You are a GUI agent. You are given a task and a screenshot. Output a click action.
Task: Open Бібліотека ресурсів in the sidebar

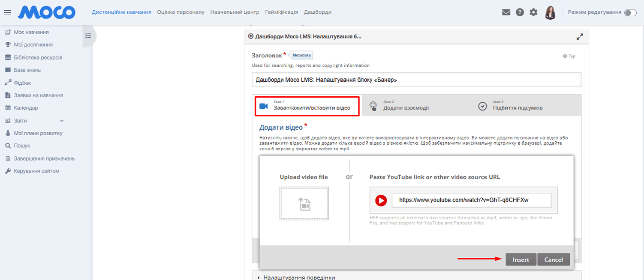38,57
